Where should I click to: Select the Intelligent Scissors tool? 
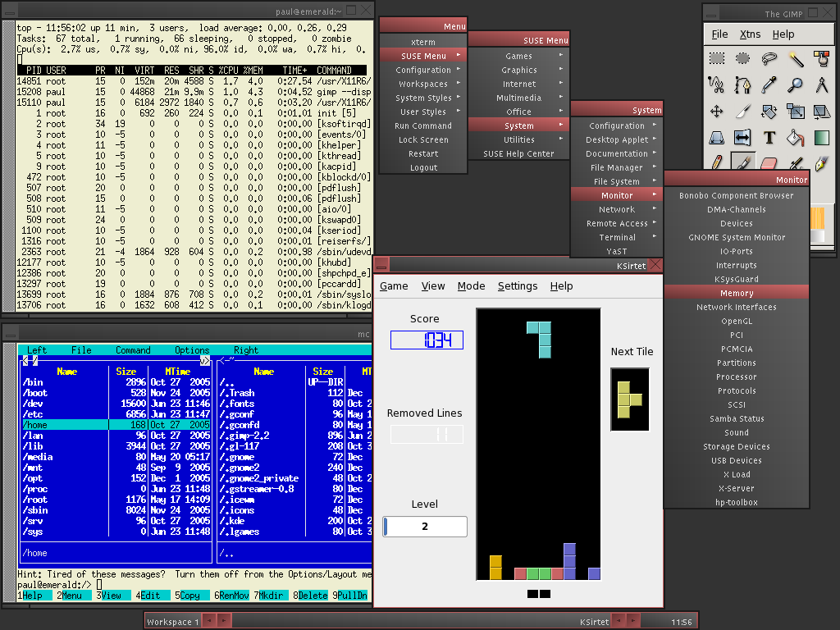pos(717,84)
